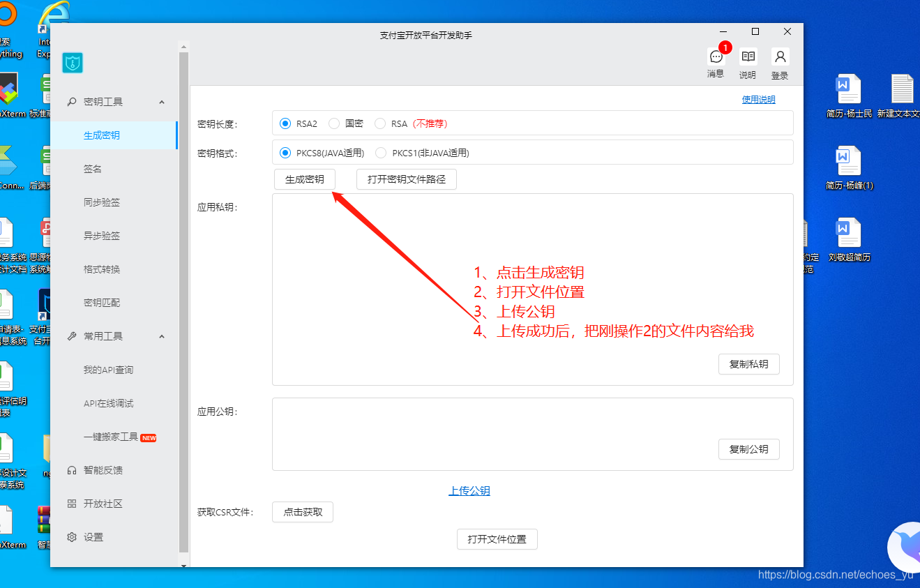Click 复制私钥 copy button
The height and width of the screenshot is (588, 920).
coord(749,364)
